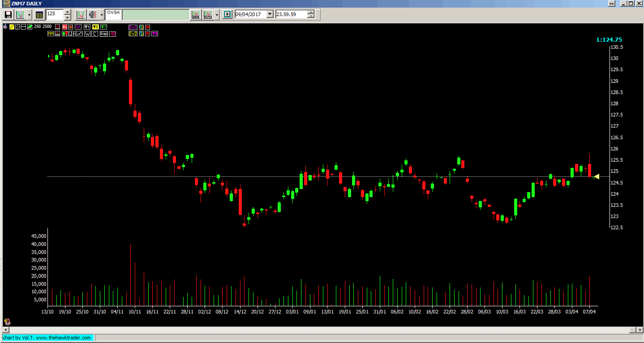Click the red X lines icon beside MM
The image size is (644, 343).
[x=57, y=34]
